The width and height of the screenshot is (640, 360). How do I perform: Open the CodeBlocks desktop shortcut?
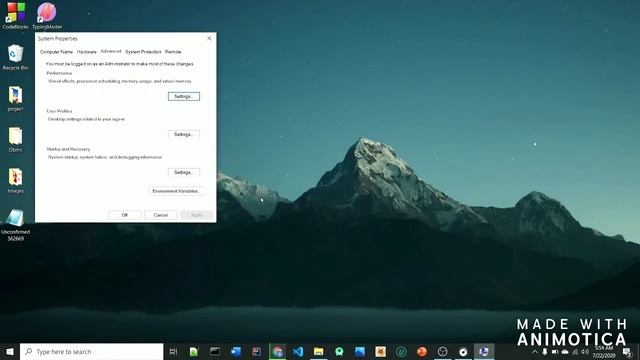(x=15, y=16)
